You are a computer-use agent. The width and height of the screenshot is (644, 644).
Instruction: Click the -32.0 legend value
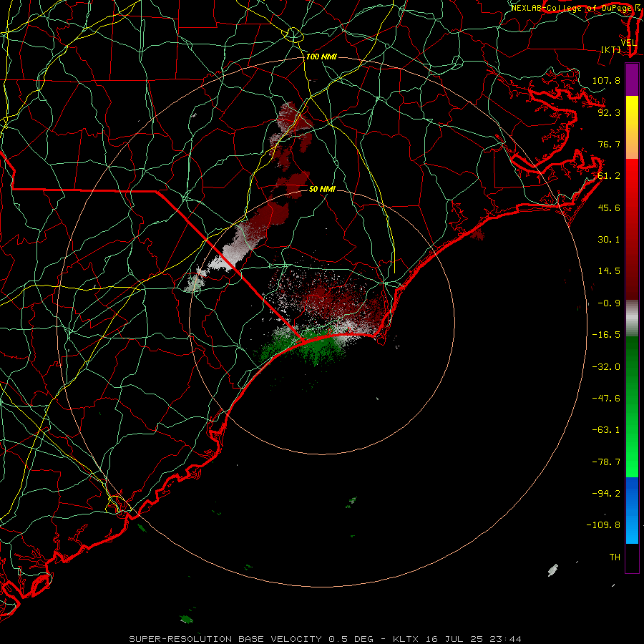coord(606,367)
